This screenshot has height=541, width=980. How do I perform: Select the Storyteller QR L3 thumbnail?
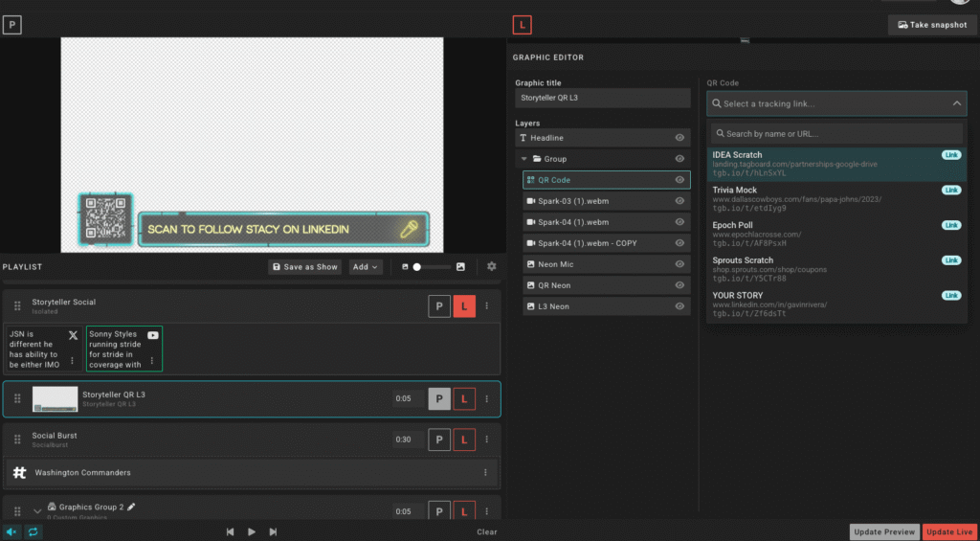point(55,399)
